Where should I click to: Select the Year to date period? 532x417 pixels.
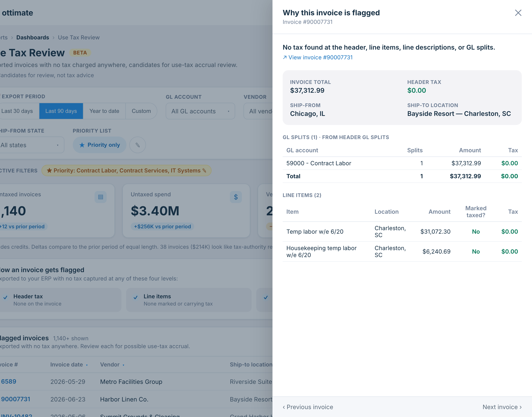click(104, 111)
